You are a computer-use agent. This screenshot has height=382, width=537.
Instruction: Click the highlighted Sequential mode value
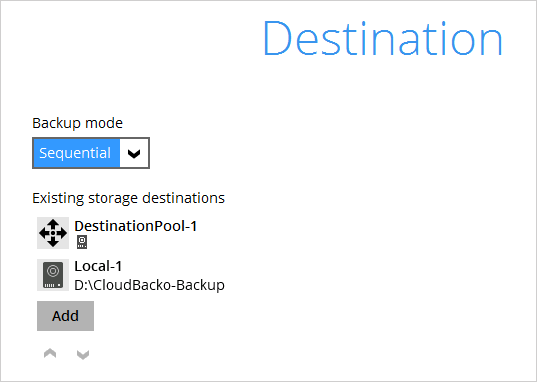[76, 153]
